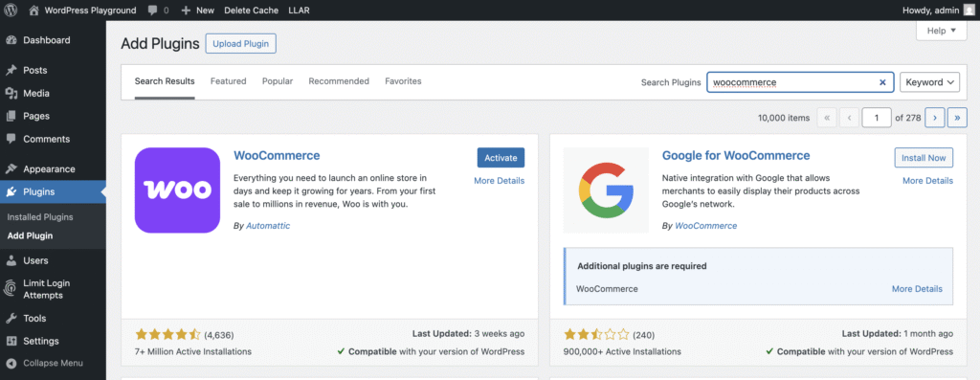This screenshot has width=980, height=380.
Task: Open Automattic author link
Action: click(268, 226)
